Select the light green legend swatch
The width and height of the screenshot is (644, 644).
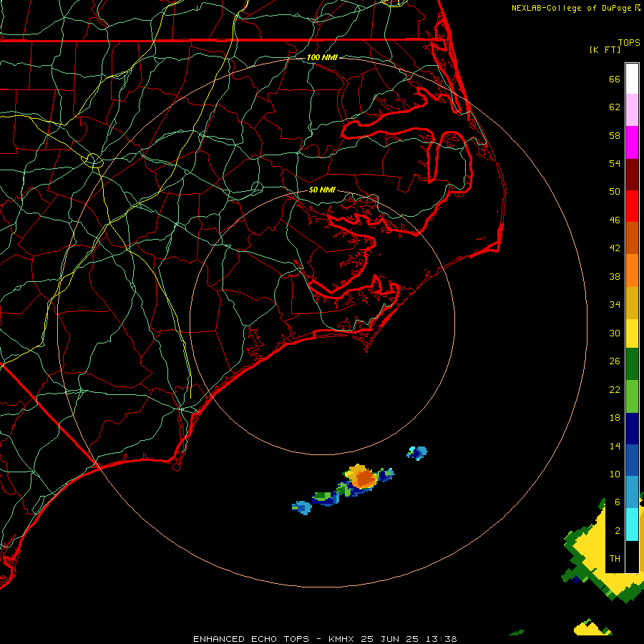coord(632,396)
